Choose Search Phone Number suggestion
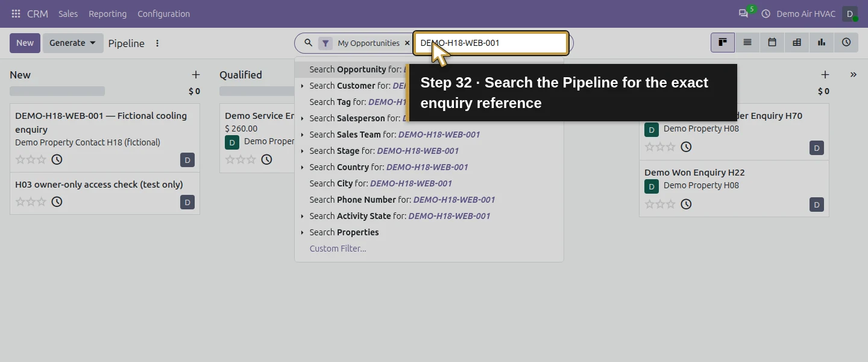 click(429, 200)
